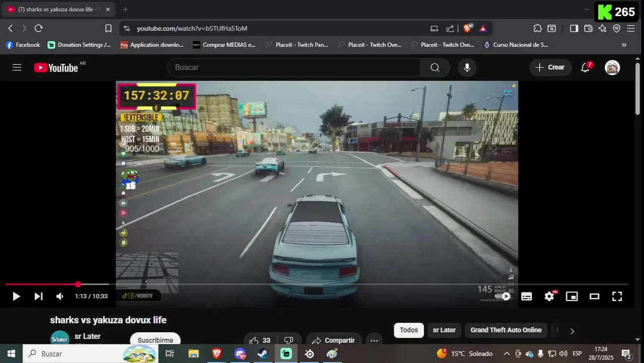Open Leo AI assistant icon
This screenshot has width=644, height=363.
602,28
